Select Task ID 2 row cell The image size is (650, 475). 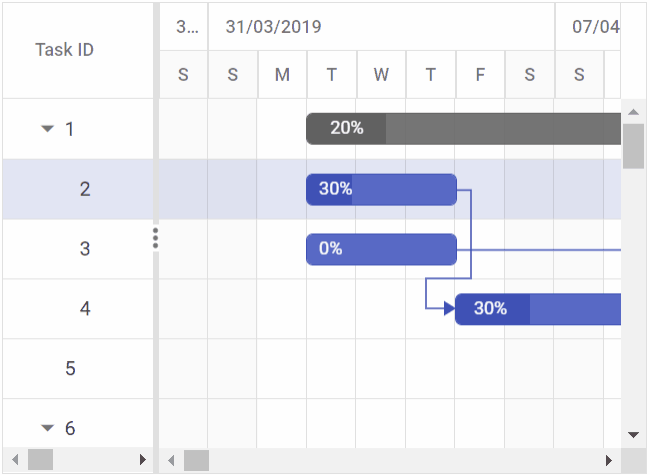point(85,189)
